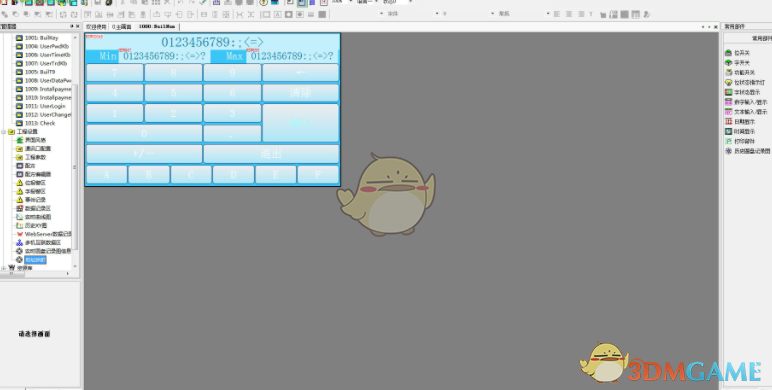
Task: Open 1010: Installpayme screen entry
Action: pyautogui.click(x=43, y=98)
